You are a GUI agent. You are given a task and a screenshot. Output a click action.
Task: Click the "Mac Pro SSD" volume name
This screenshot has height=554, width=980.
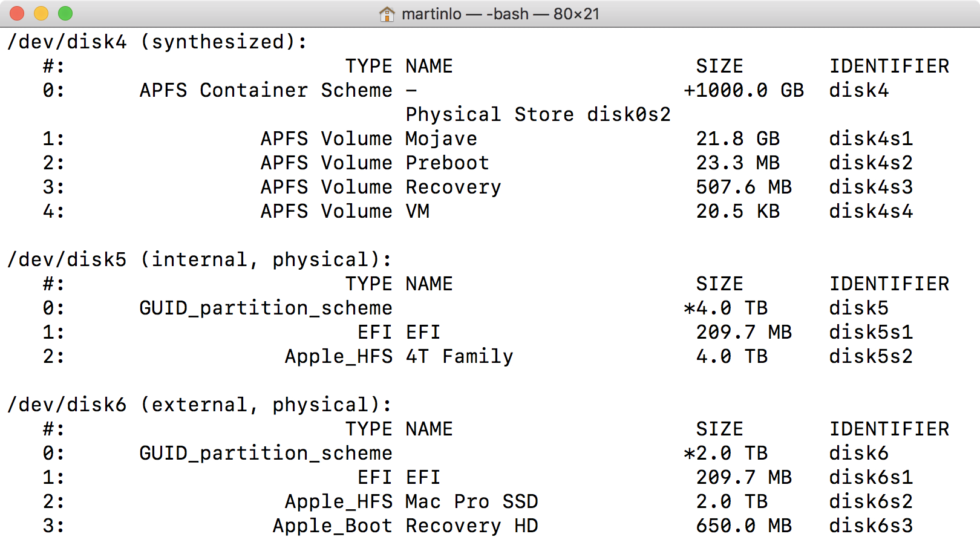471,501
